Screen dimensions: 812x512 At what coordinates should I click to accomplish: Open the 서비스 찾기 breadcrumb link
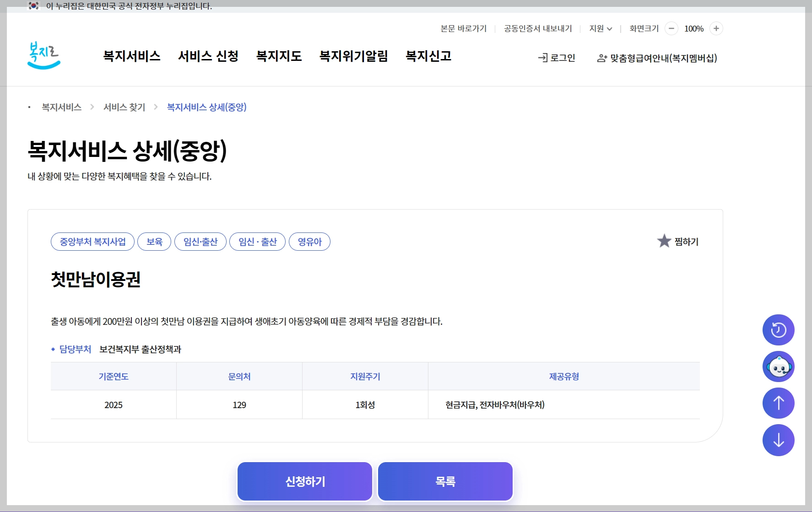click(x=124, y=108)
